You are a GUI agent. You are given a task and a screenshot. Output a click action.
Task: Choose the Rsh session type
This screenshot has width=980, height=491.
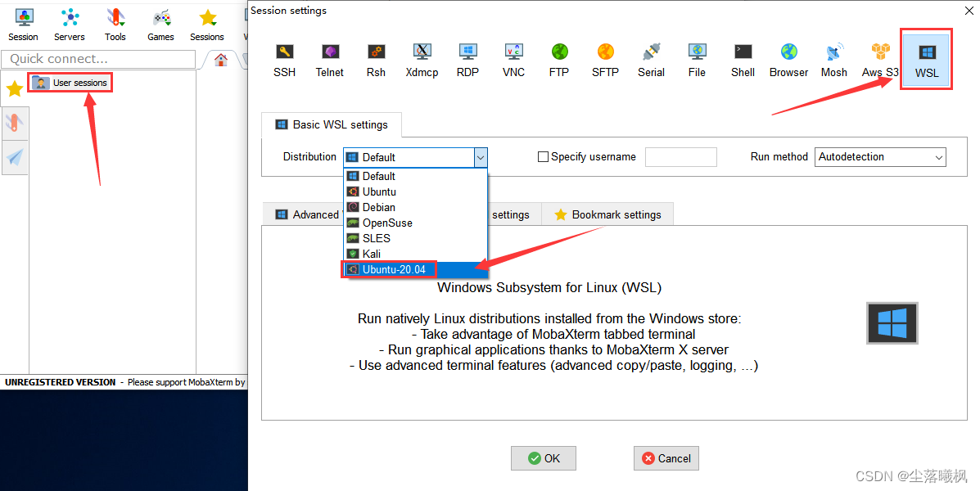376,61
